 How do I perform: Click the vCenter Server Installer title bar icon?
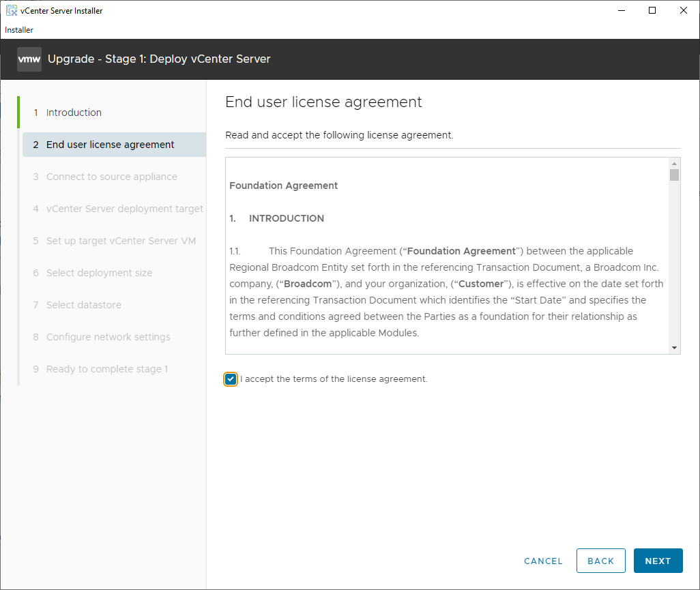click(12, 10)
